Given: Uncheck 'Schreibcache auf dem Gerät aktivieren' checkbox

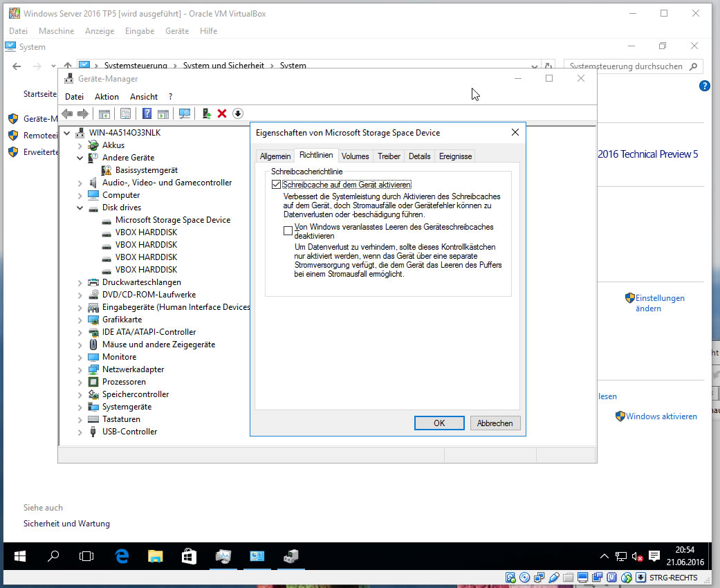Looking at the screenshot, I should 276,185.
